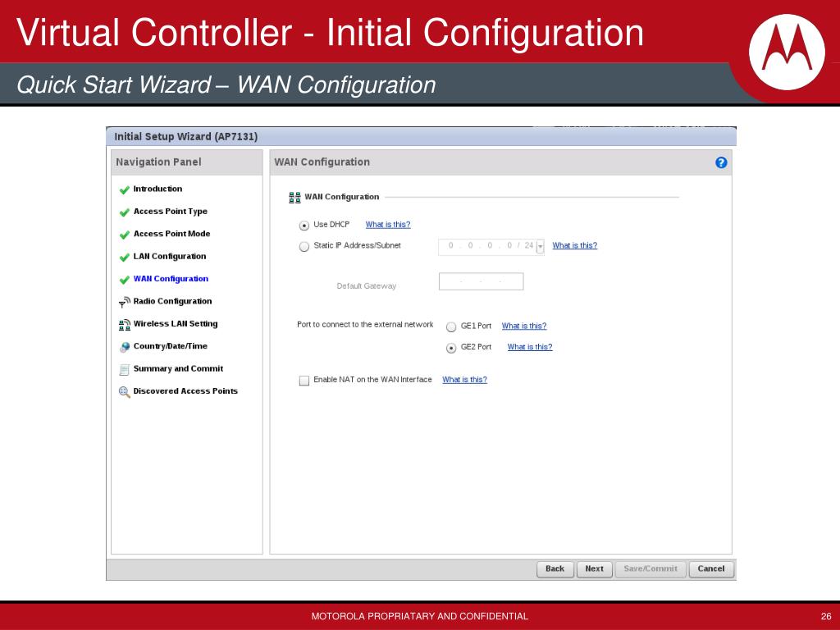Select the Static IP Address/Subnet radio button
Viewport: 840px width, 630px height.
(x=304, y=246)
